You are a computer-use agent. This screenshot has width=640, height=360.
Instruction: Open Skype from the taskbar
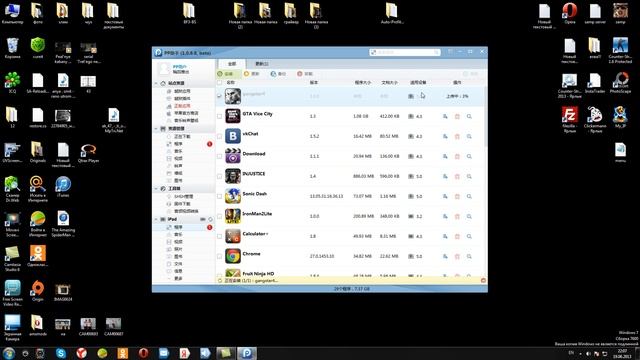pos(61,353)
